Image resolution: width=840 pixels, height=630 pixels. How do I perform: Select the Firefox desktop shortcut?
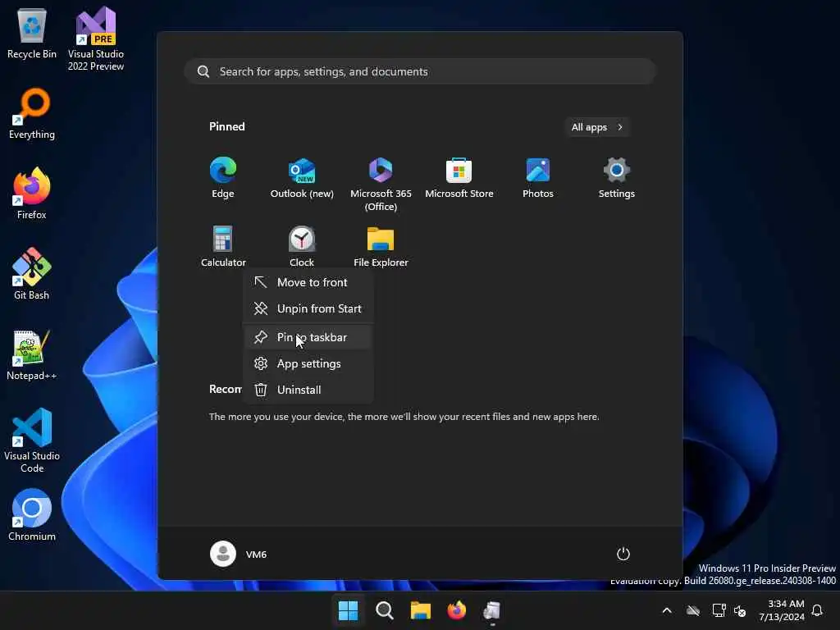point(32,194)
